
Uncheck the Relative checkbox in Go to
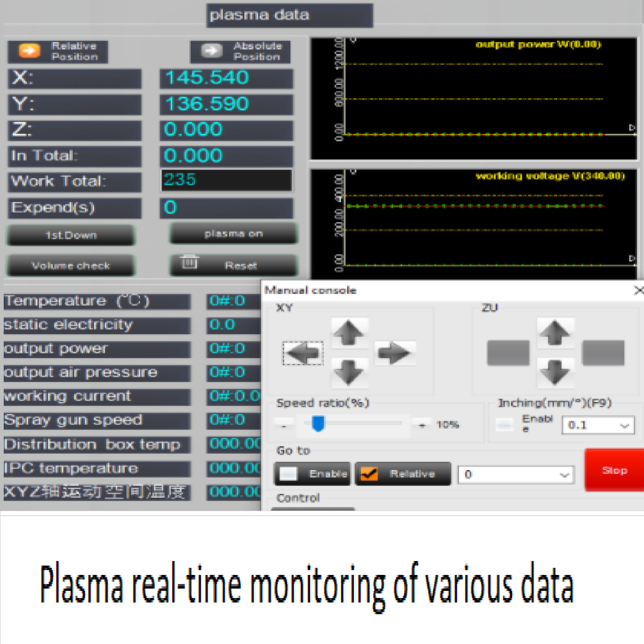point(369,474)
